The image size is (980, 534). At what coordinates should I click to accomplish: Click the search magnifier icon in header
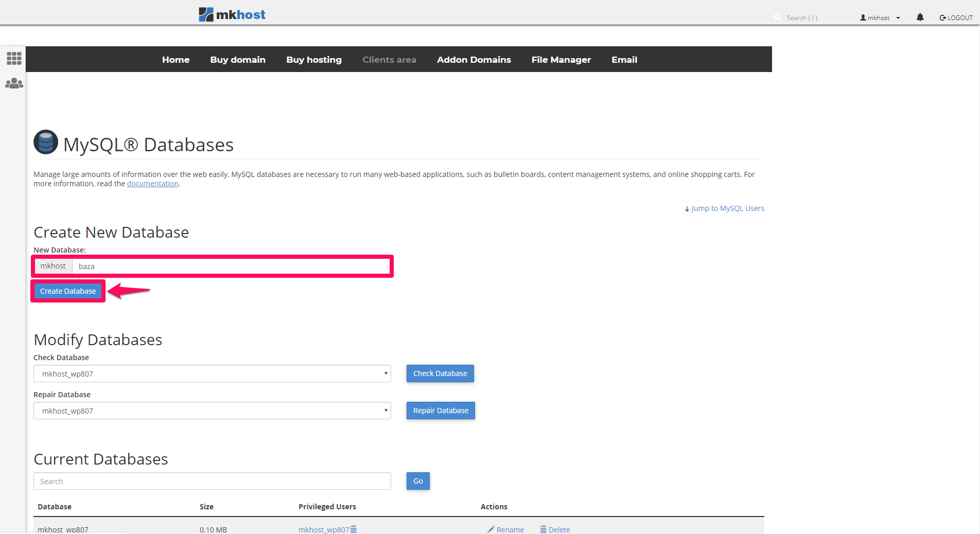[777, 17]
